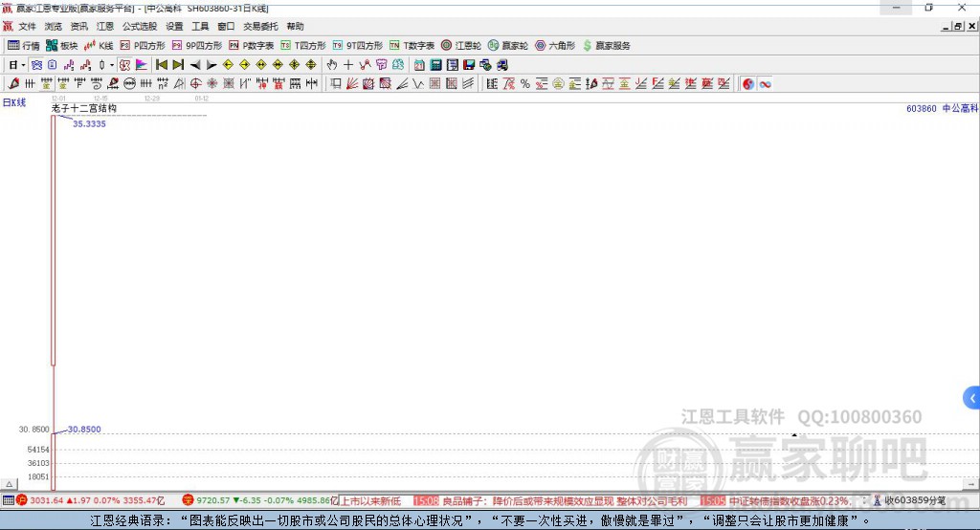The height and width of the screenshot is (530, 980).
Task: Click the infinity loop icon
Action: (765, 84)
